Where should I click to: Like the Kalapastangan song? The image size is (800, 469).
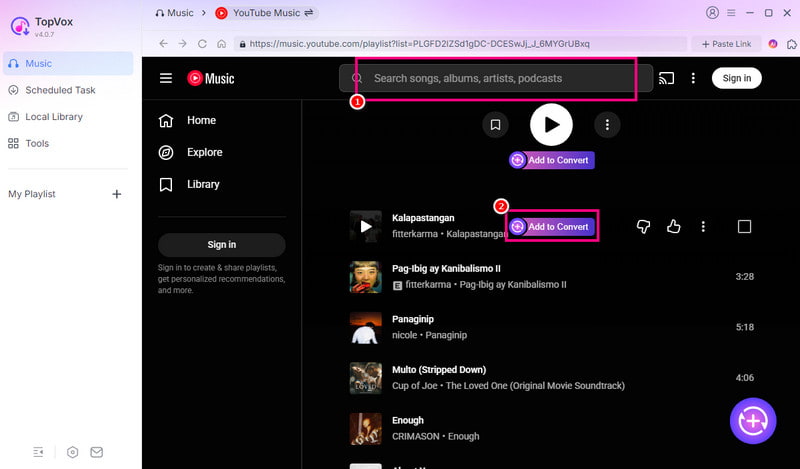click(x=673, y=227)
